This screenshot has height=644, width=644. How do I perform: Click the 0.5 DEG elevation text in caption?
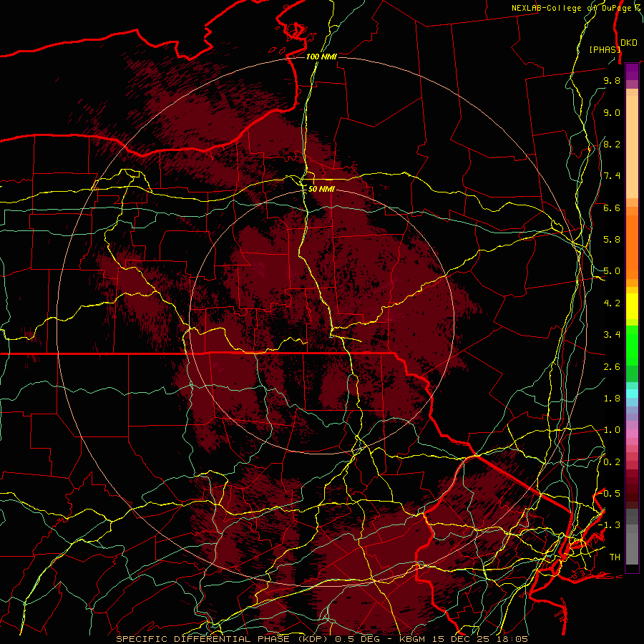[356, 639]
